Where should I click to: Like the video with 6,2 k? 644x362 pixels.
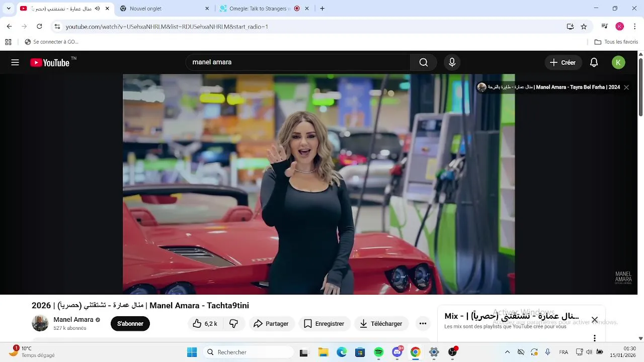click(x=205, y=324)
